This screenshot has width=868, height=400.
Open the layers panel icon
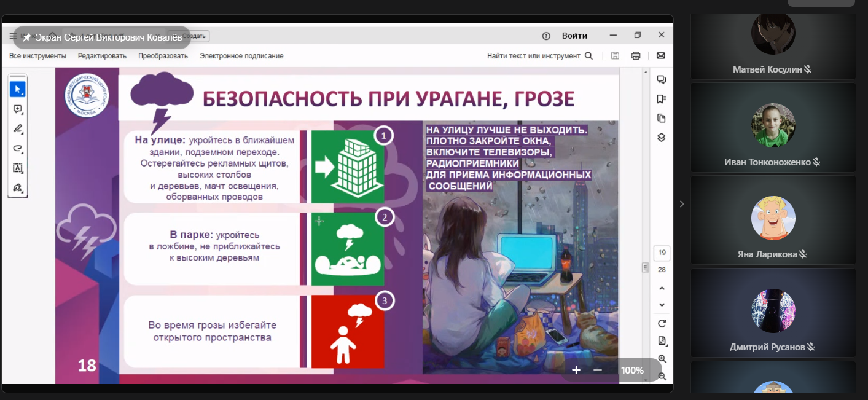[x=662, y=138]
